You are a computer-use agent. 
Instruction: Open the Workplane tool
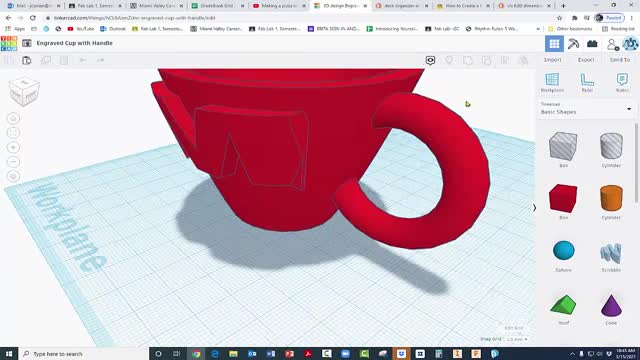click(x=552, y=82)
